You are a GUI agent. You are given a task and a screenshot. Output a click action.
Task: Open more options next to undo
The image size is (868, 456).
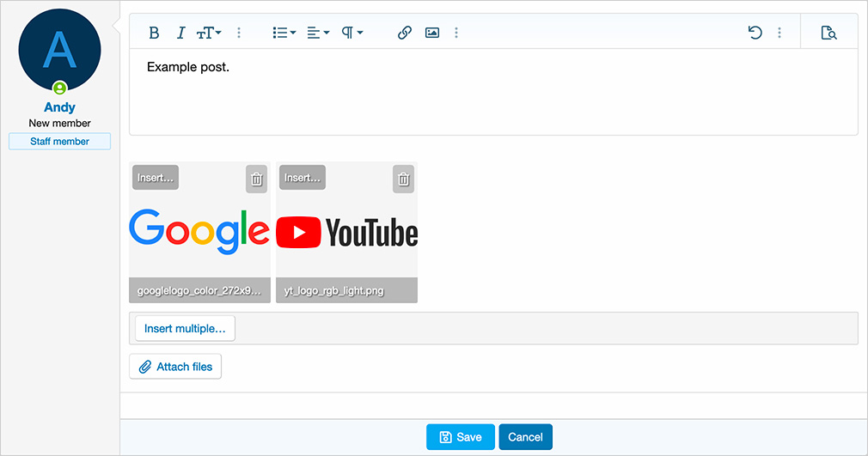tap(779, 33)
